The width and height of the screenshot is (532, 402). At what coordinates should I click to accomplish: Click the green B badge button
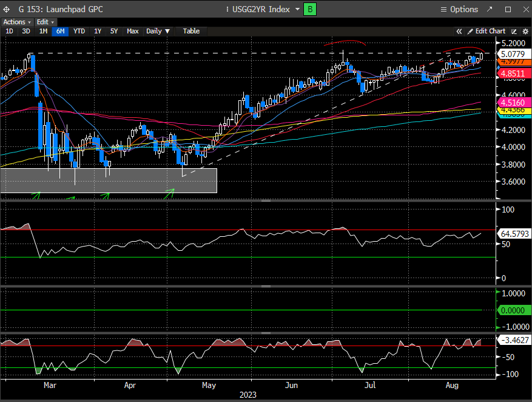(310, 9)
